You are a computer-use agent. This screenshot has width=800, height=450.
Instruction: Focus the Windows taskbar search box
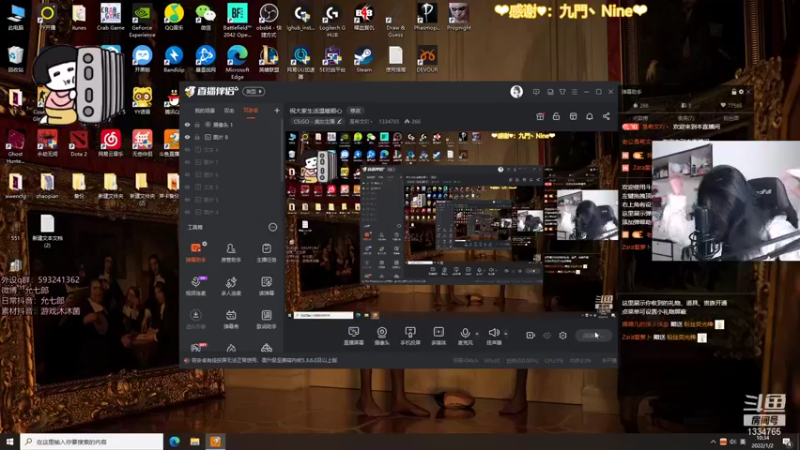tap(92, 442)
